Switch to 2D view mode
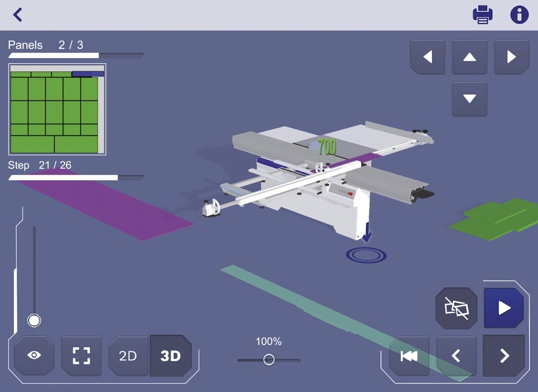The image size is (538, 392). pos(128,356)
